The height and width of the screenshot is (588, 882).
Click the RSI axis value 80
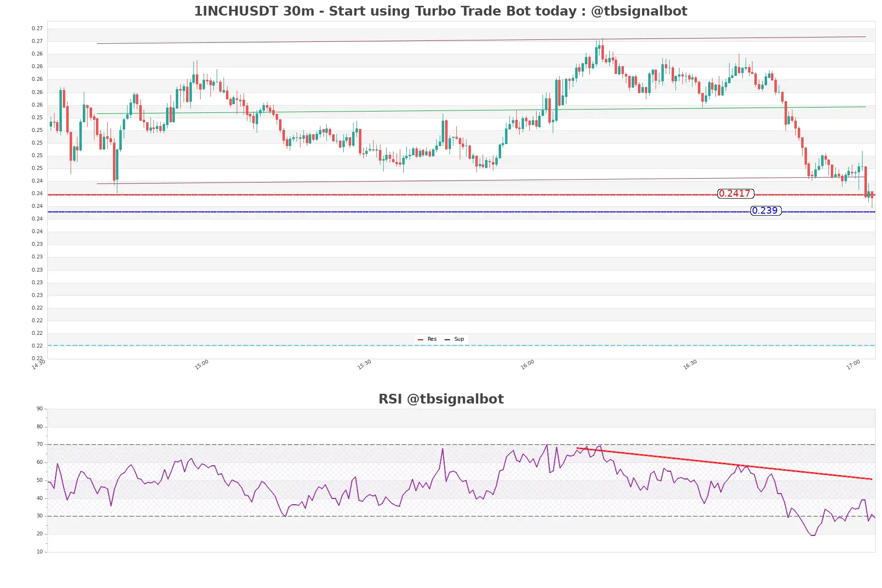tap(39, 427)
